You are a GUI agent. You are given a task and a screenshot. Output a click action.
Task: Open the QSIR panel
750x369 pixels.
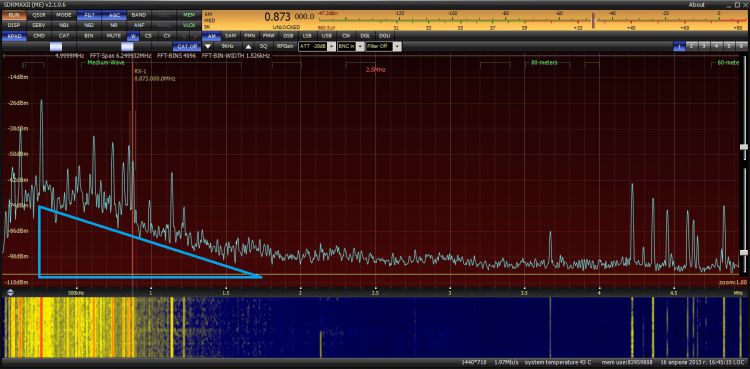39,15
